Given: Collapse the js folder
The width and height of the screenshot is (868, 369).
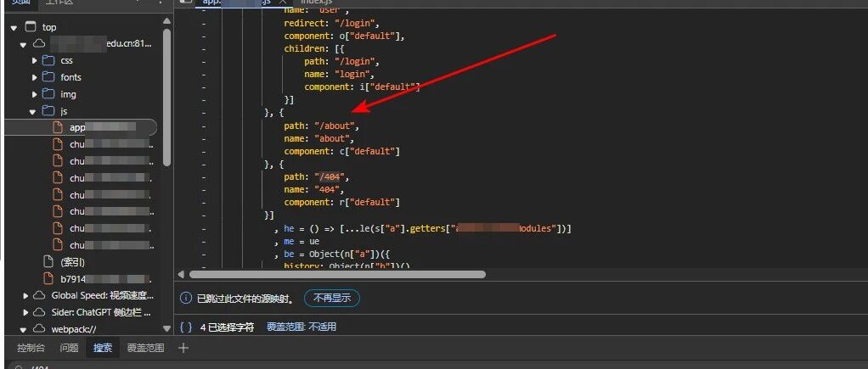Looking at the screenshot, I should 33,112.
